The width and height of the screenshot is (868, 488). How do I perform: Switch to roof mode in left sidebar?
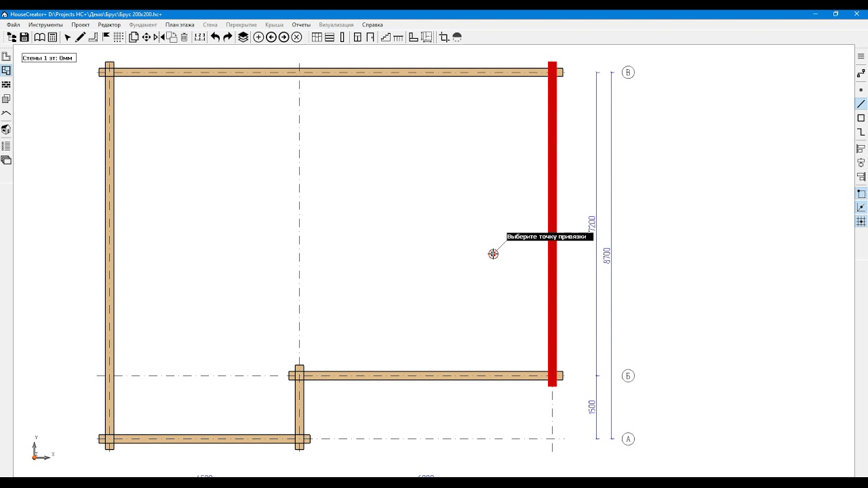pos(6,113)
